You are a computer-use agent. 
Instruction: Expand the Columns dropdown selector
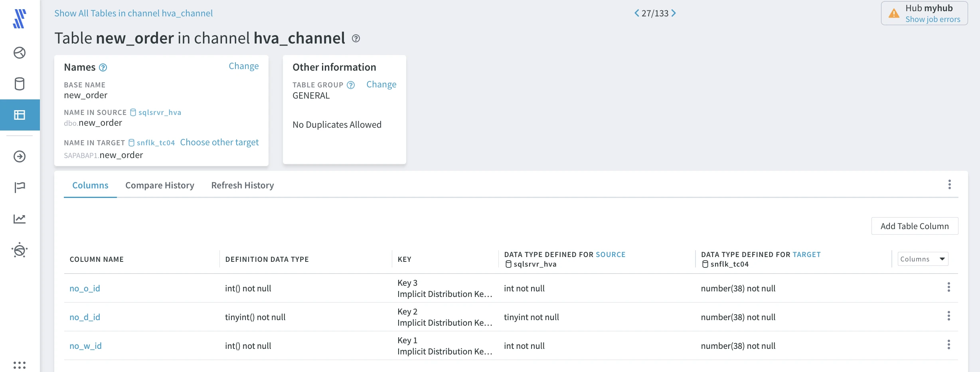(x=923, y=259)
